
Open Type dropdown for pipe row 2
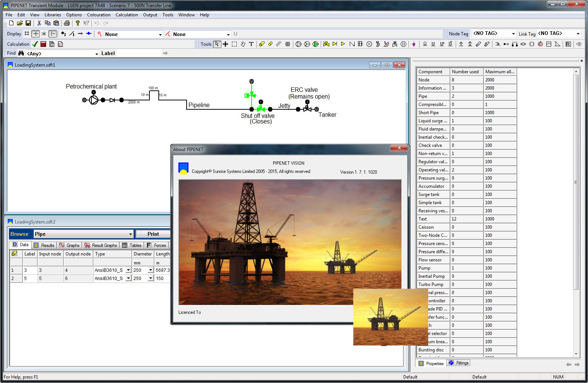[x=129, y=279]
